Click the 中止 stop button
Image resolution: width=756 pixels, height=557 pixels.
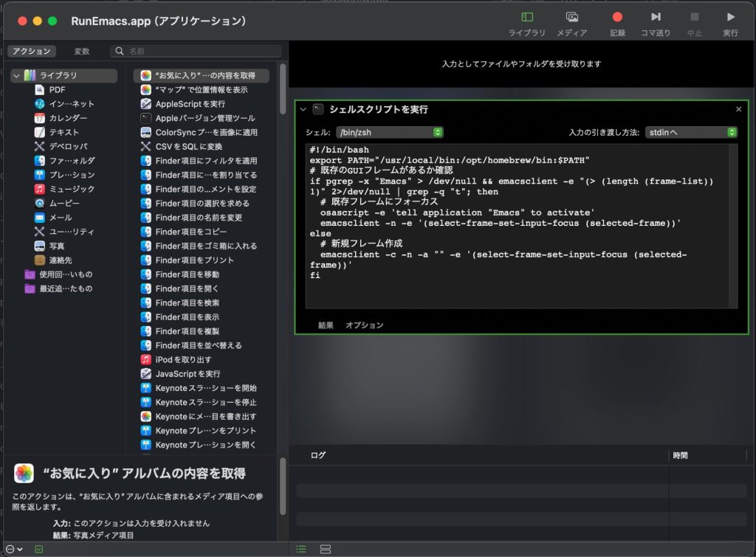click(x=694, y=24)
